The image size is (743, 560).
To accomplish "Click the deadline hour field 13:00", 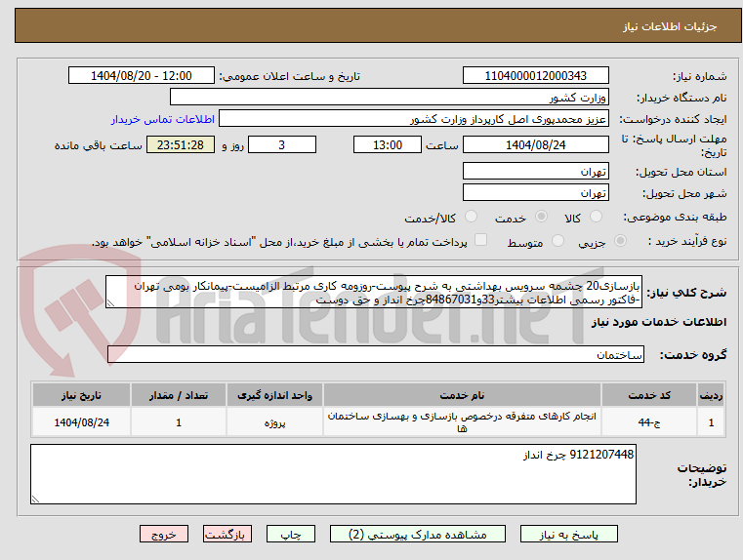I will pyautogui.click(x=388, y=144).
